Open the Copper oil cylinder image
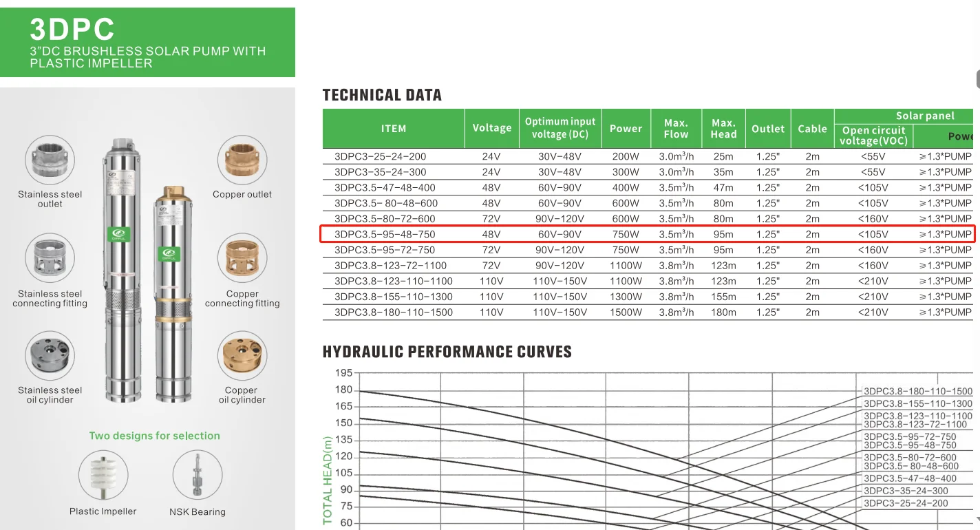Screen dimensions: 980x530 (x=242, y=355)
